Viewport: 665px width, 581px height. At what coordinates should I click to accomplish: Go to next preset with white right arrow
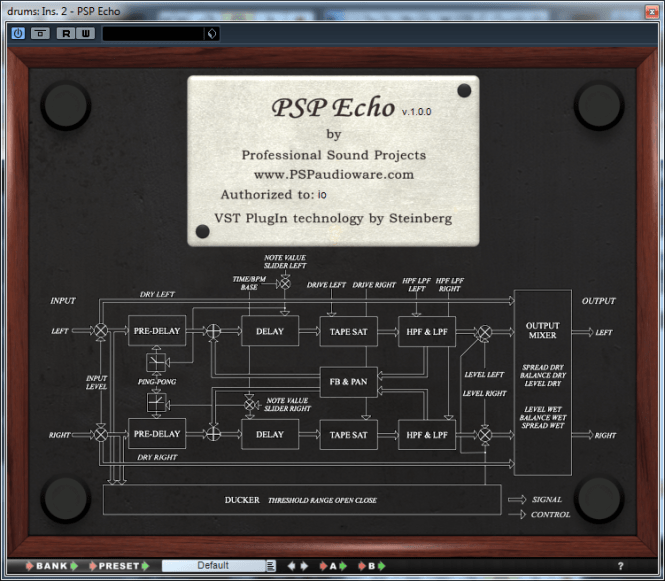pyautogui.click(x=304, y=566)
